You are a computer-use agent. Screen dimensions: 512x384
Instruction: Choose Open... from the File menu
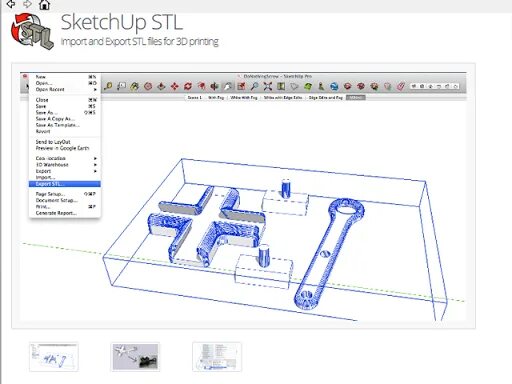tap(65, 83)
